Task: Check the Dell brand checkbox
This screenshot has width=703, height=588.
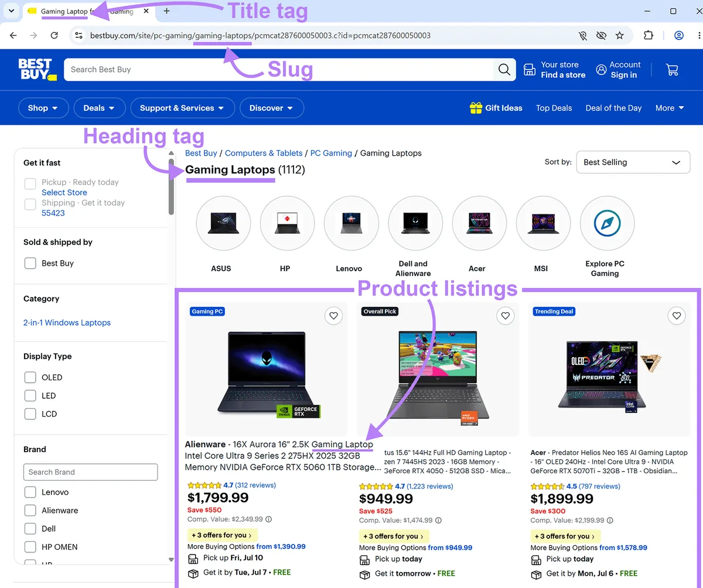Action: coord(30,529)
